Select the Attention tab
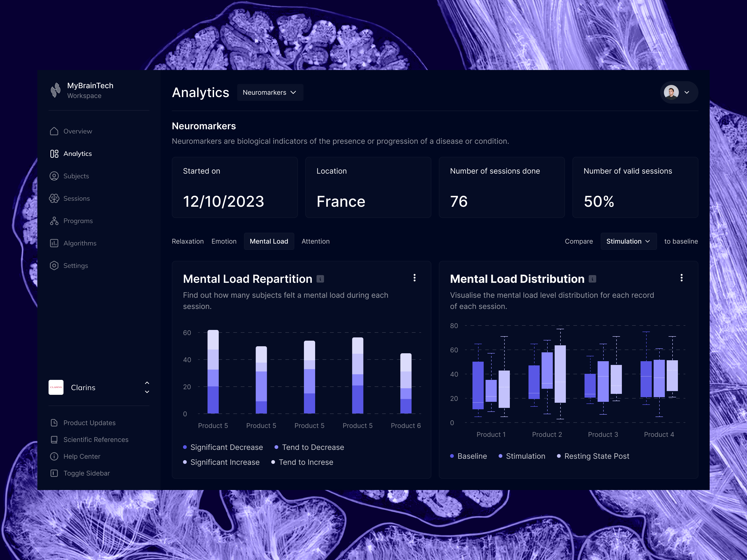The width and height of the screenshot is (747, 560). click(x=315, y=241)
